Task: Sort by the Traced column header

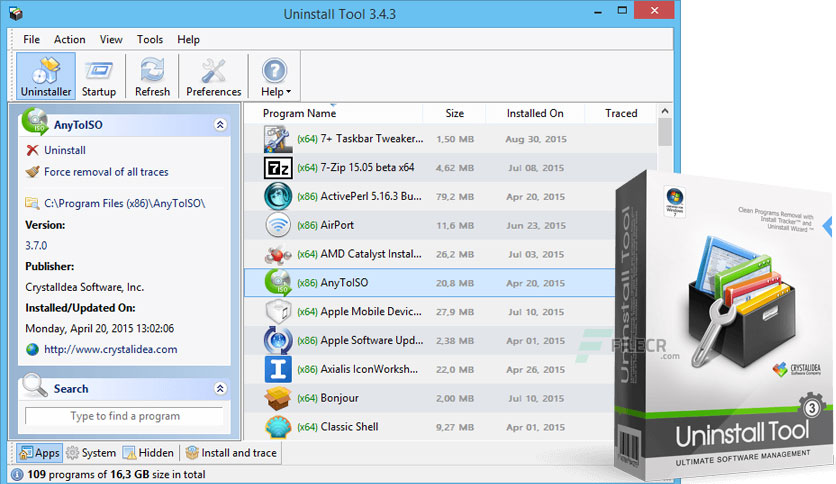Action: click(x=621, y=114)
